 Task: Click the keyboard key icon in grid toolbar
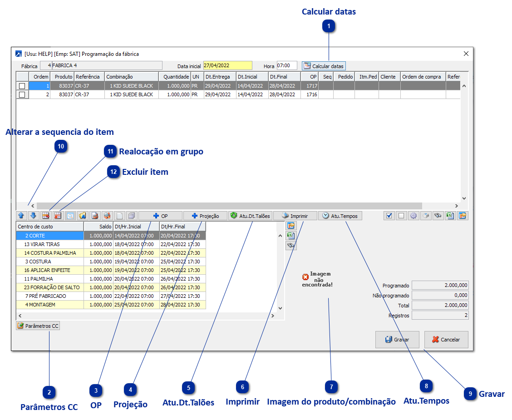coord(426,216)
